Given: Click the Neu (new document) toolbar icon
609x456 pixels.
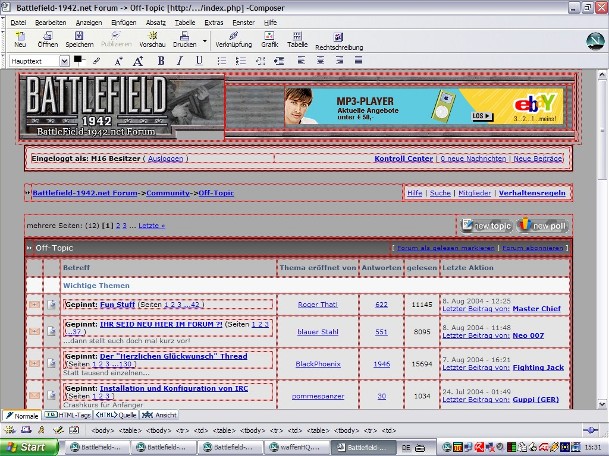Looking at the screenshot, I should click(x=21, y=39).
